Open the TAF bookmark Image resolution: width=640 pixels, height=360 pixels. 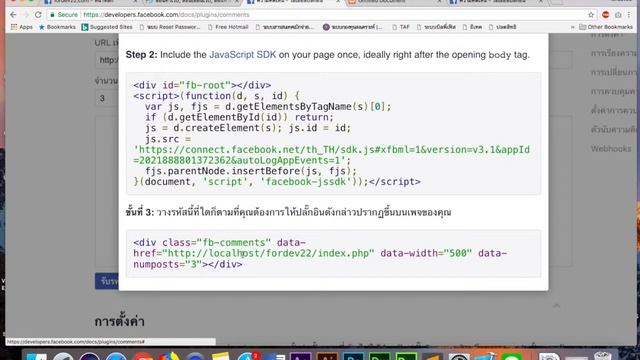401,27
